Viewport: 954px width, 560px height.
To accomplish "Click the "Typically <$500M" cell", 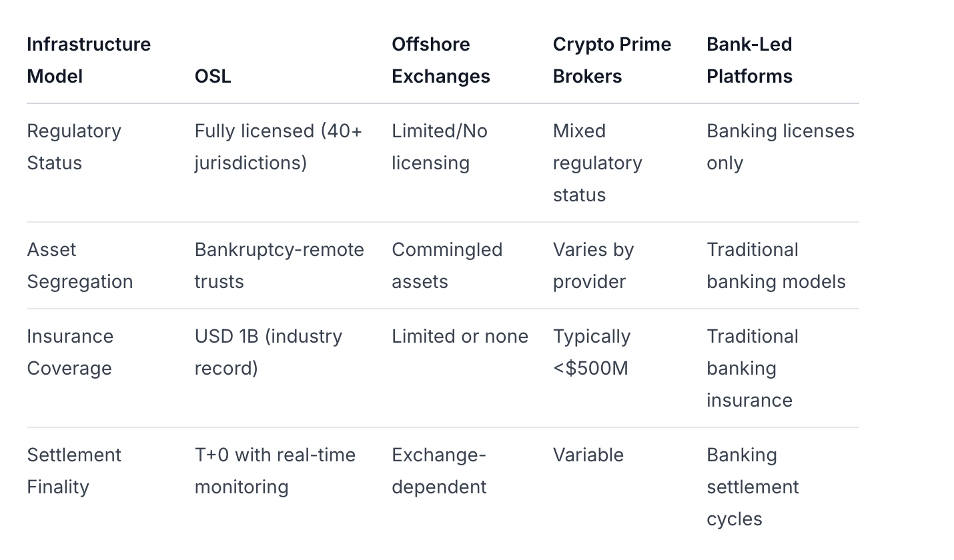I will (x=591, y=352).
